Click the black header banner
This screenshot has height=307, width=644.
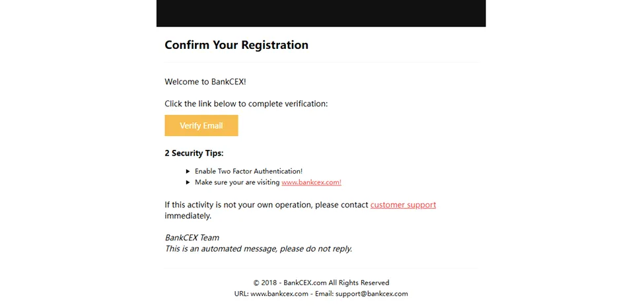[321, 14]
